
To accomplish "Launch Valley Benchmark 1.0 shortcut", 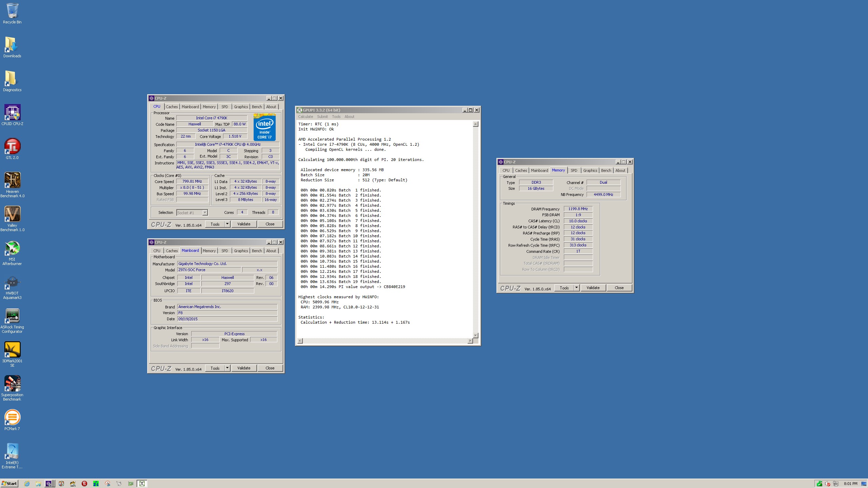I will 12,219.
